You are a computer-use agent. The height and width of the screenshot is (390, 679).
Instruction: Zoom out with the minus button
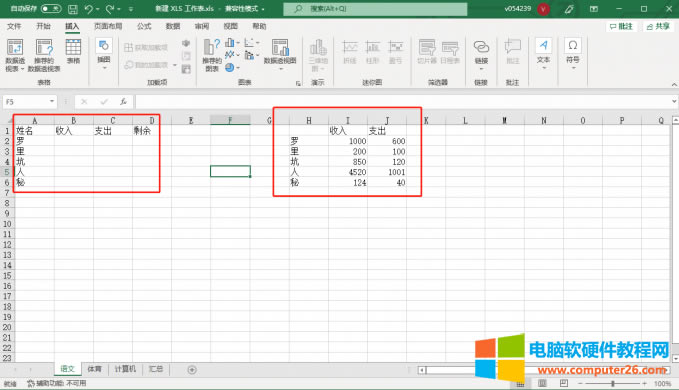[580, 384]
